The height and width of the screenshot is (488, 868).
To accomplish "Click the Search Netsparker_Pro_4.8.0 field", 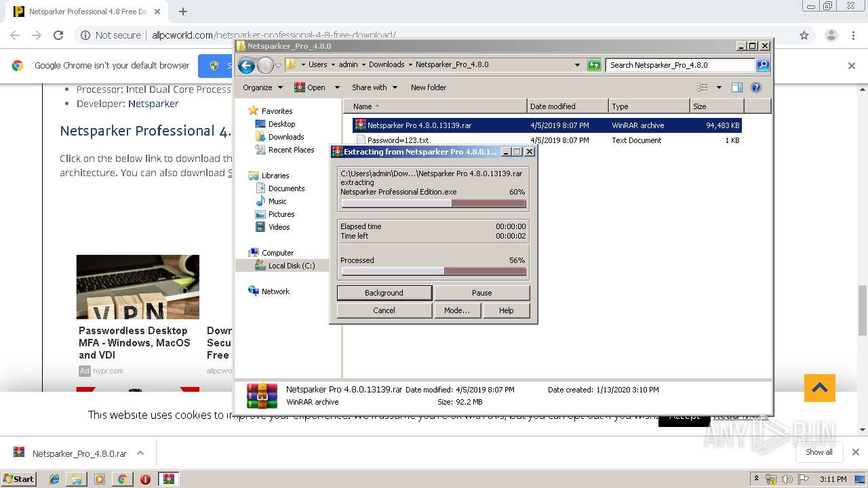I will [x=680, y=65].
